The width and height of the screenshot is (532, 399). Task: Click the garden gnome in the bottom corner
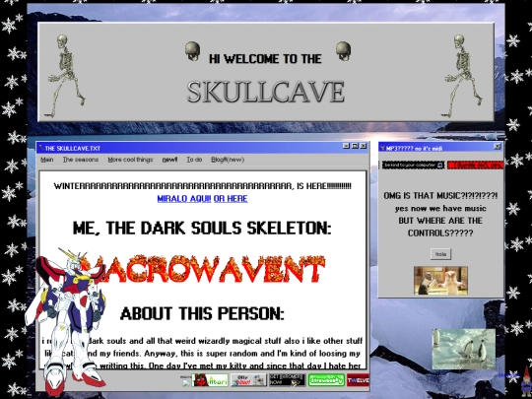click(526, 381)
